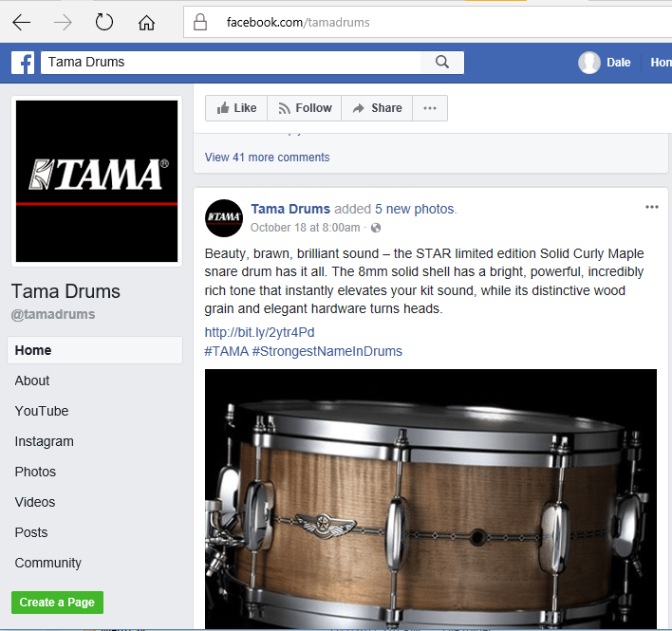Screen dimensions: 672x631
Task: Open the Tama Drums post author link
Action: pos(290,209)
